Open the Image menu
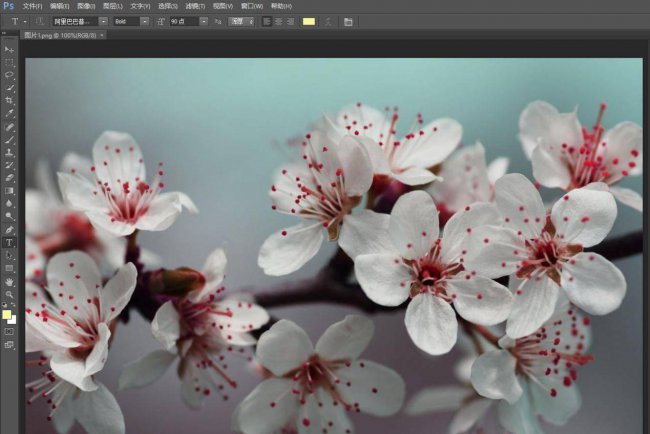 tap(86, 6)
